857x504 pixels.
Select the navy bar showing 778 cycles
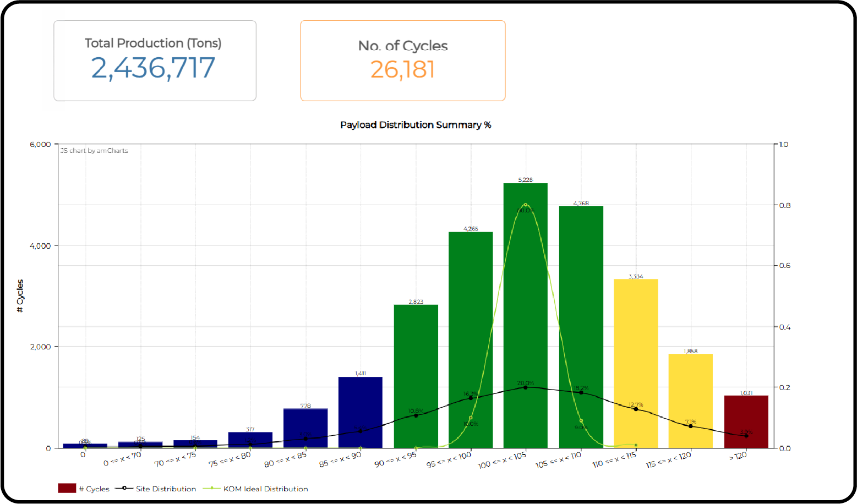coord(305,428)
